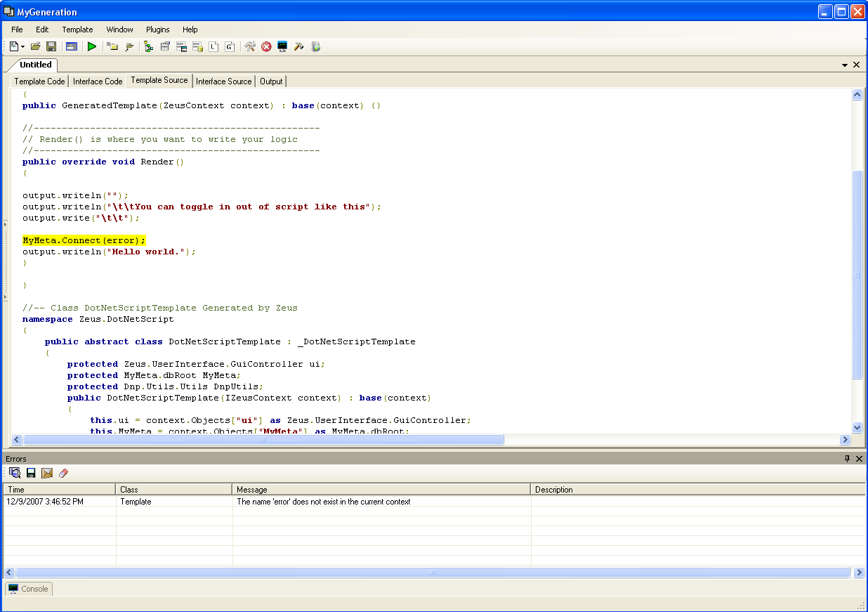Viewport: 868px width, 612px height.
Task: Click the console monitor toolbar icon
Action: pos(282,46)
